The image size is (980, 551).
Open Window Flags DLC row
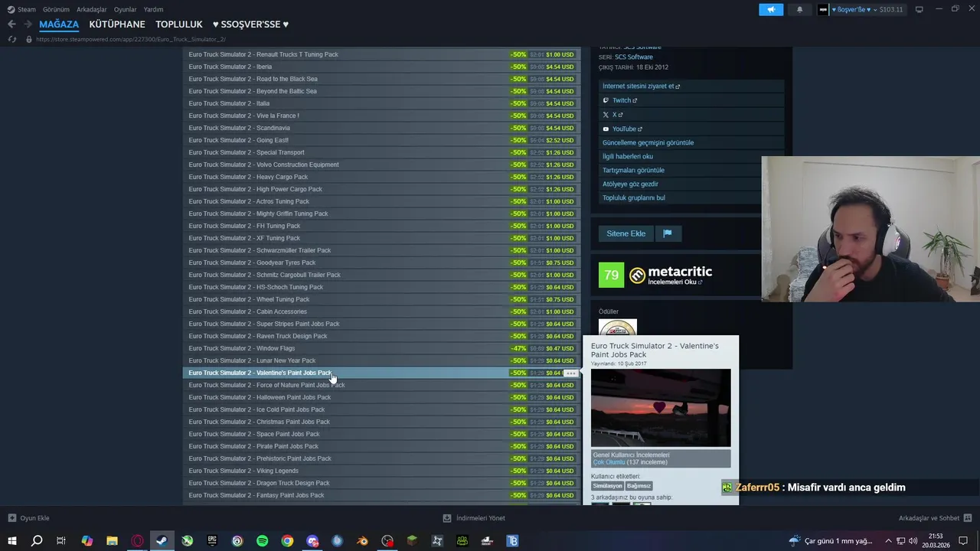(x=381, y=348)
